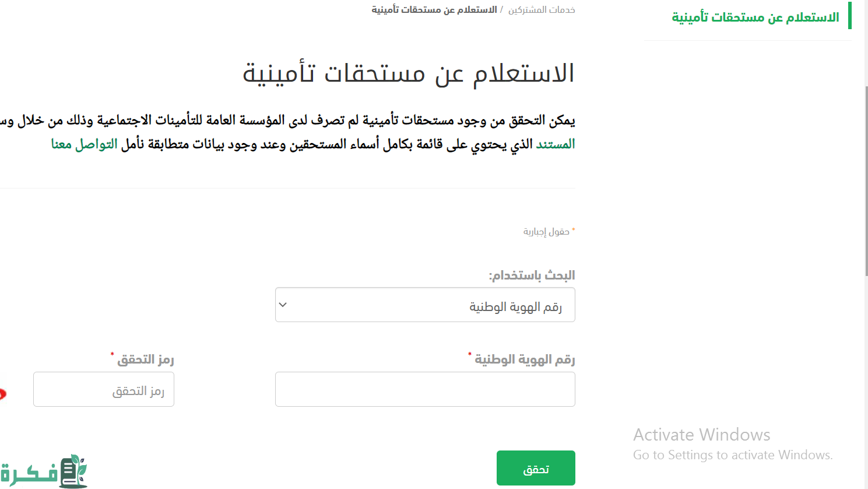Viewport: 868px width, 489px height.
Task: Click the green تحقق button
Action: pyautogui.click(x=536, y=468)
